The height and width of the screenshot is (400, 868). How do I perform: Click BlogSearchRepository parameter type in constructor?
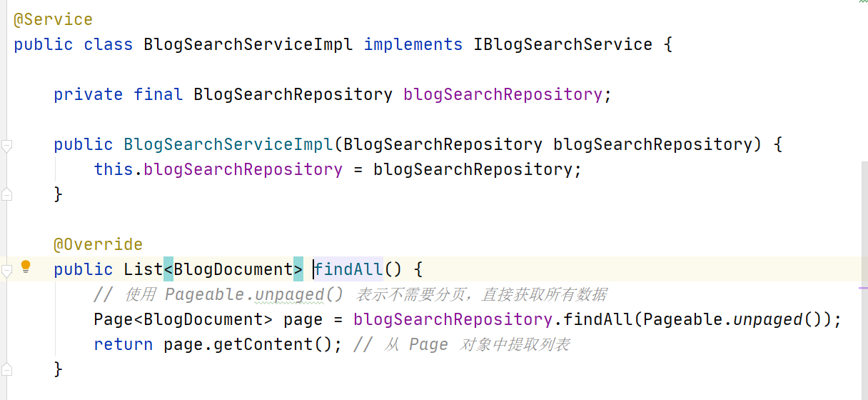point(443,144)
